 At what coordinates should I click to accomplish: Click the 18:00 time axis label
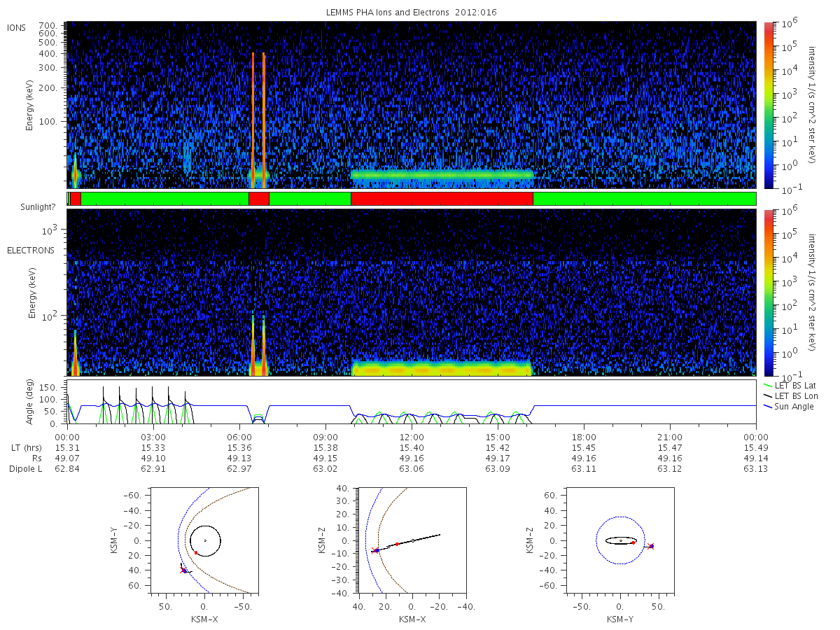coord(584,437)
